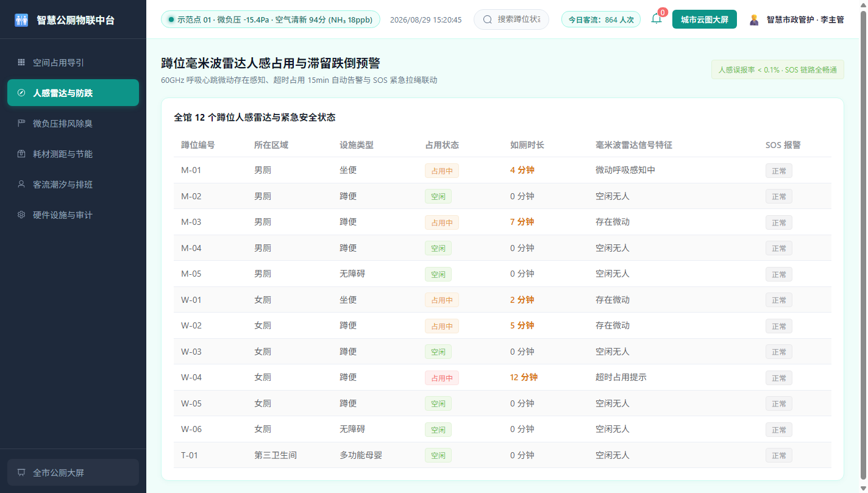Click the flag icon beside 微负压排风除臭

click(x=21, y=123)
